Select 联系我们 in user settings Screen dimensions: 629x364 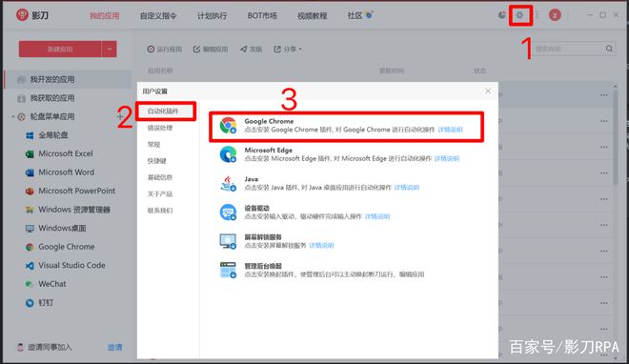(160, 211)
